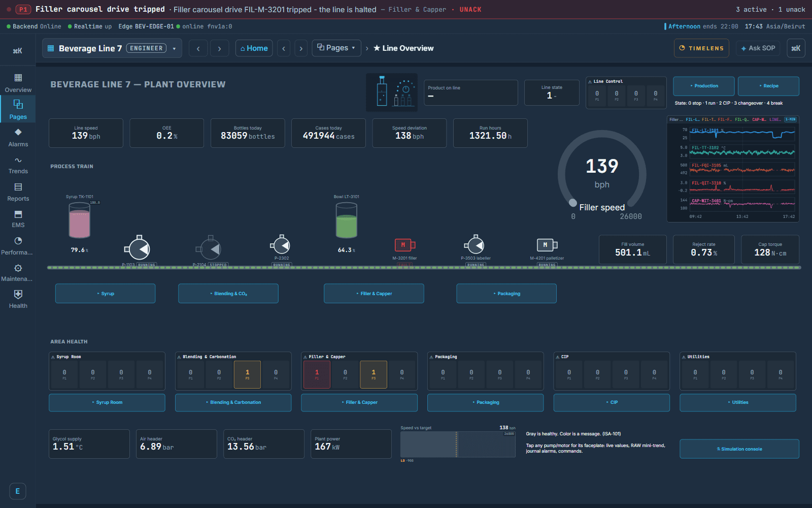Click the Speed vs target bar
The width and height of the screenshot is (812, 508).
tap(458, 444)
